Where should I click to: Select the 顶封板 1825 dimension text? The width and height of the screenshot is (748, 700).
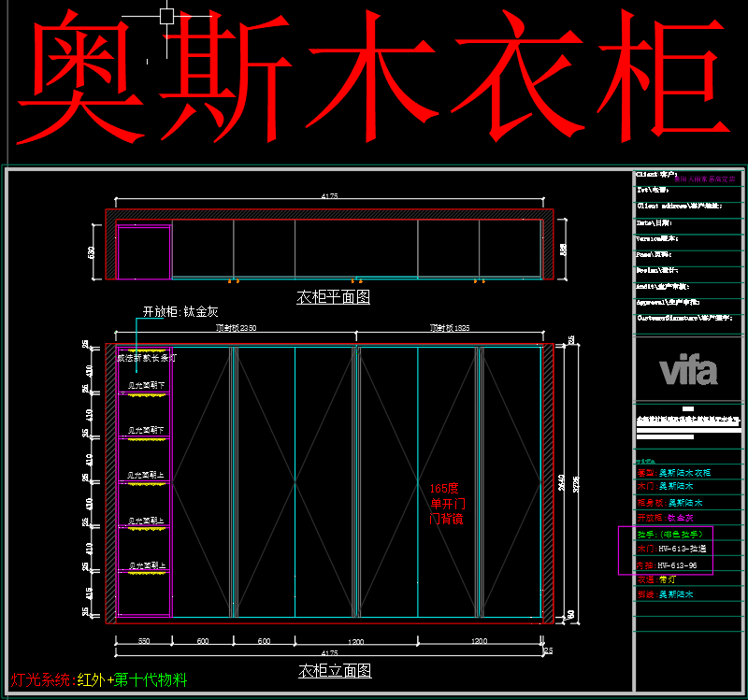[x=450, y=329]
